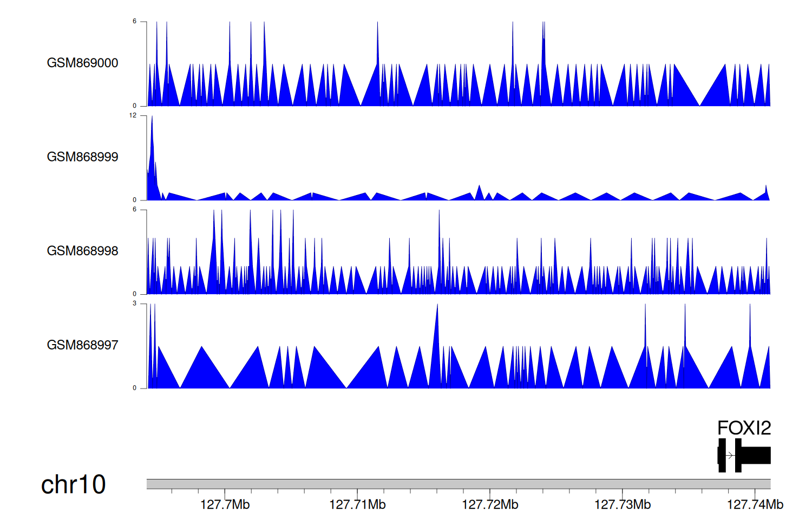The height and width of the screenshot is (531, 812).
Task: Click the GSM868999 track label
Action: [82, 157]
